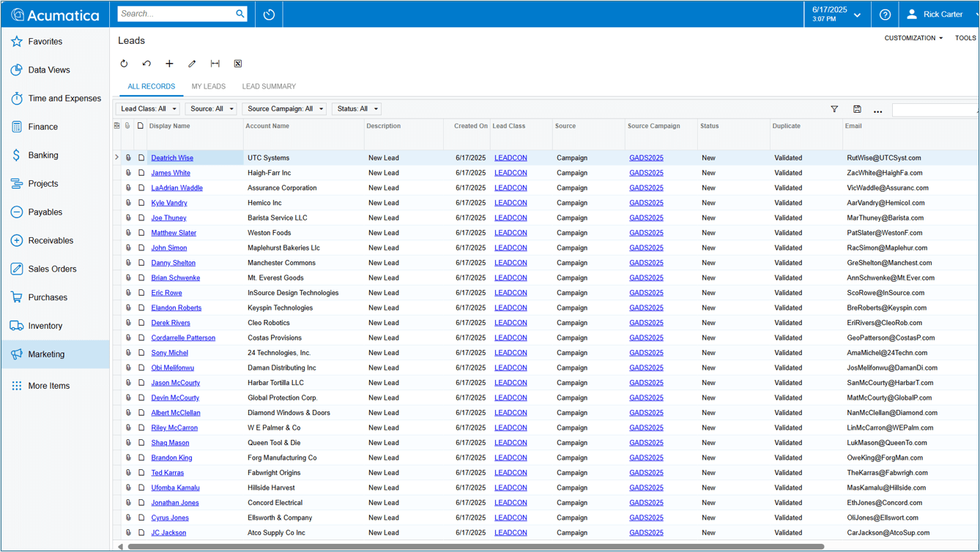Open Data Views in the sidebar
The width and height of the screenshot is (980, 552).
tap(56, 70)
